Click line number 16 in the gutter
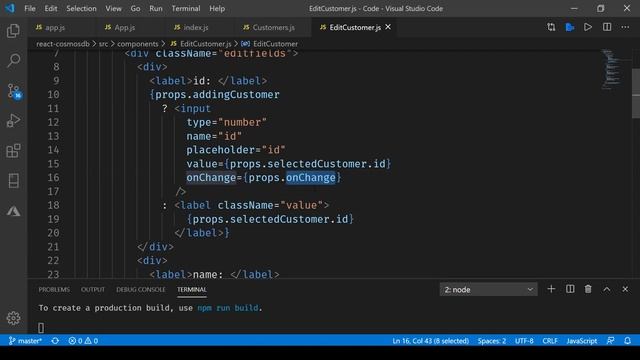Image resolution: width=640 pixels, height=360 pixels. pyautogui.click(x=53, y=178)
